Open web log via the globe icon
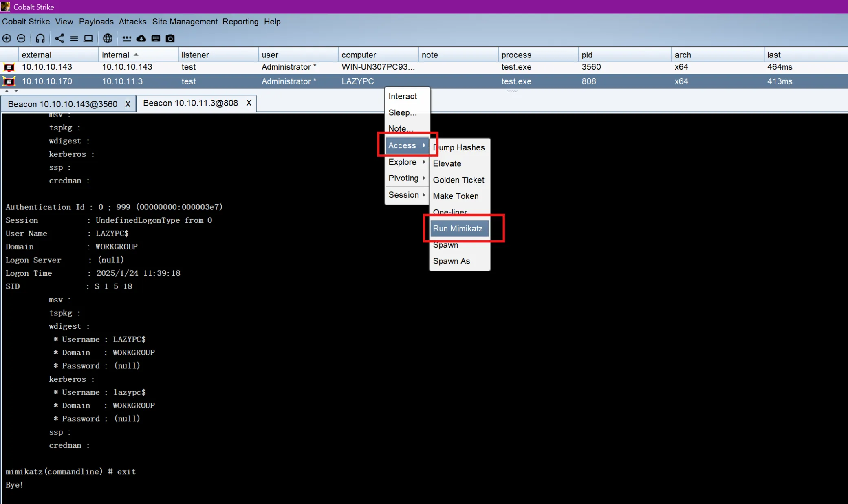This screenshot has width=848, height=504. [108, 38]
